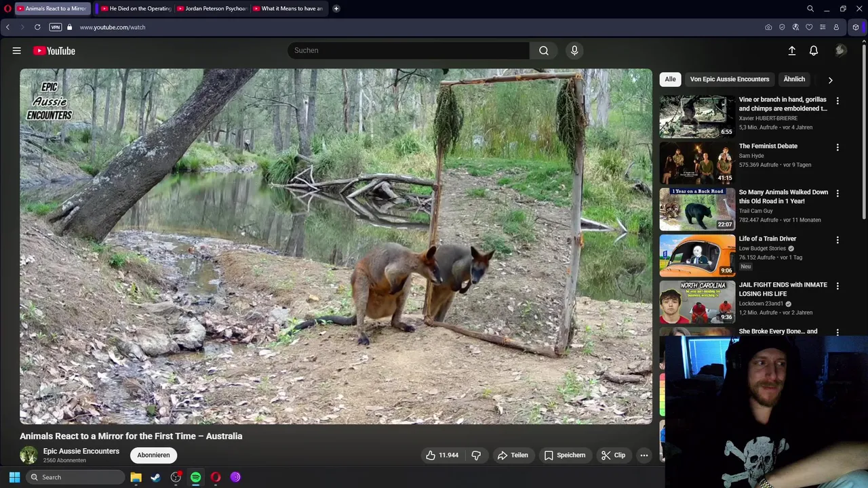Open the YouTube hamburger guide menu

(x=17, y=51)
